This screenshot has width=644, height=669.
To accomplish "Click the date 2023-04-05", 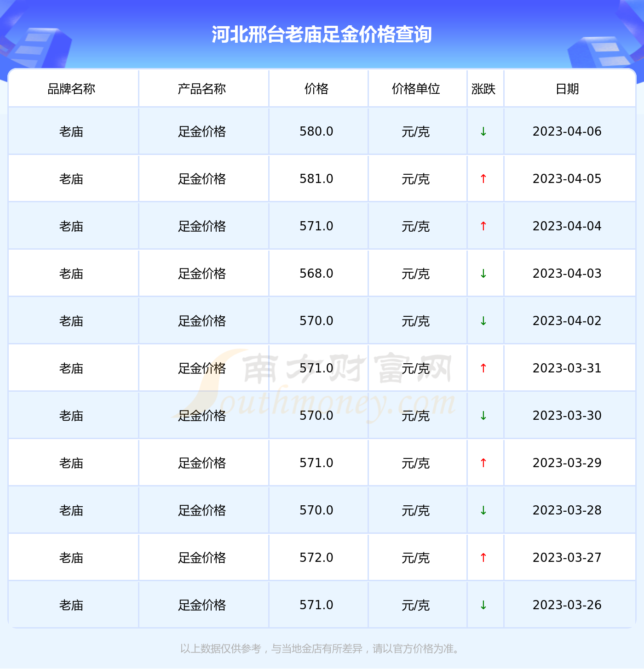I will point(567,179).
